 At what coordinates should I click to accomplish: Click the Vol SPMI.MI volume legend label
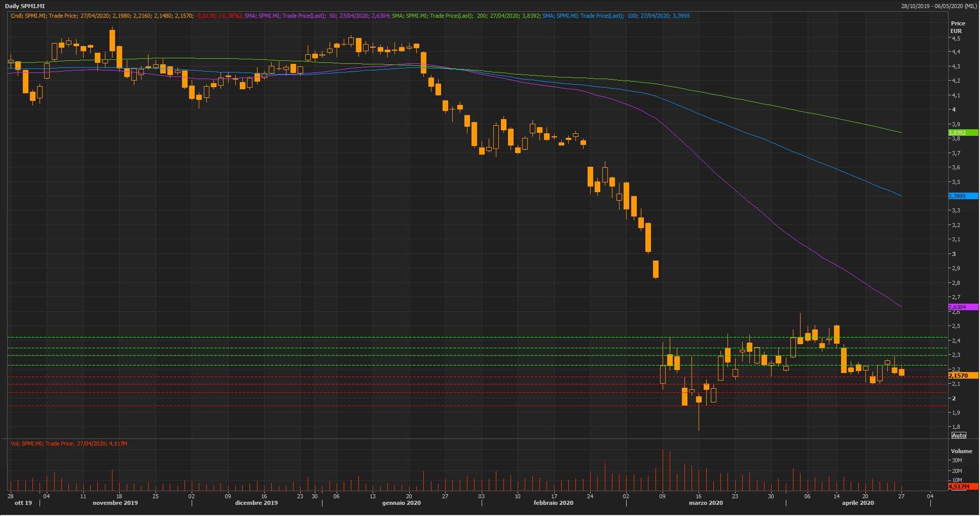tap(69, 444)
